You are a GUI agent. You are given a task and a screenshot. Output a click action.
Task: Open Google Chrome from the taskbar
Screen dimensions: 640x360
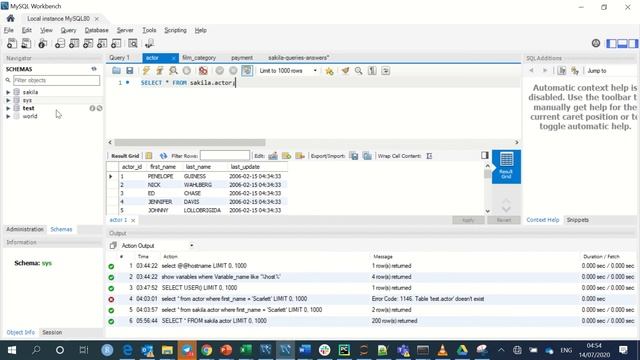point(207,350)
